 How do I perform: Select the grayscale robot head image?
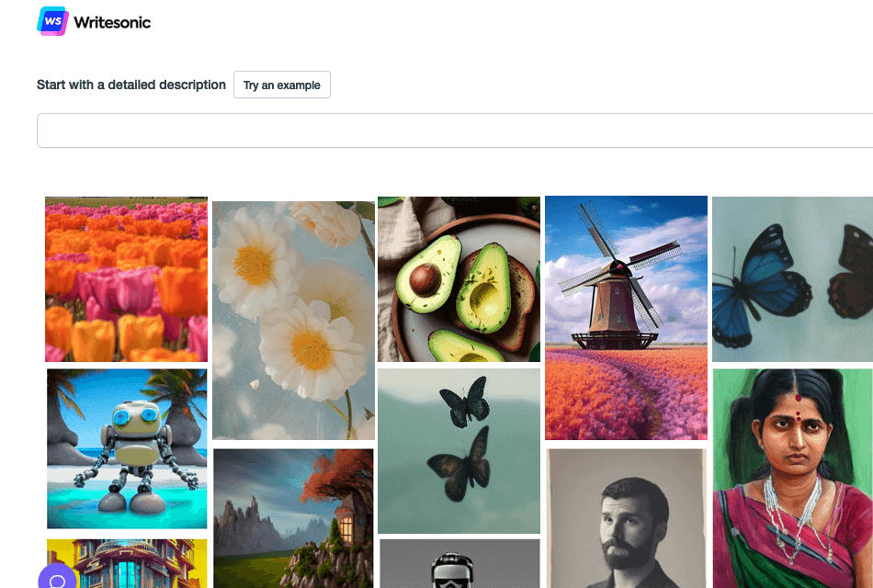click(459, 563)
